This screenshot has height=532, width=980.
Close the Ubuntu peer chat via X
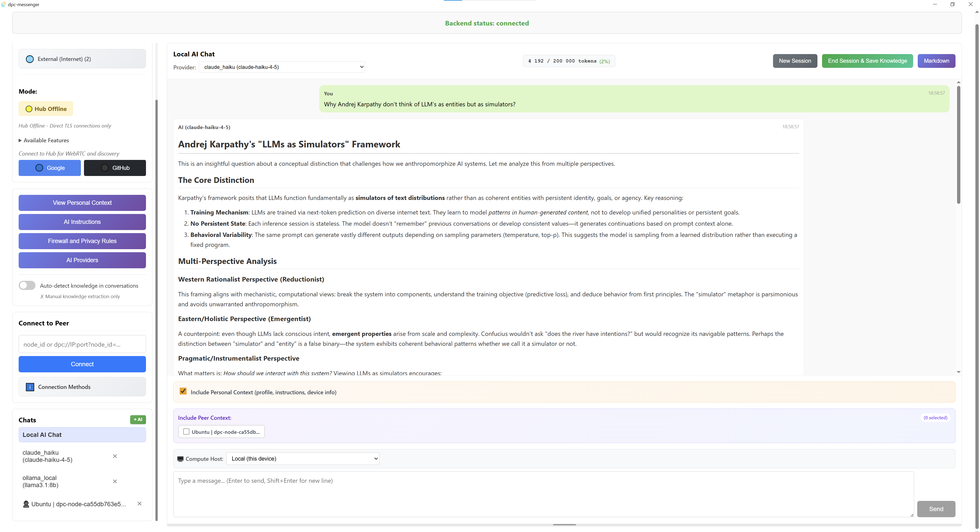140,503
